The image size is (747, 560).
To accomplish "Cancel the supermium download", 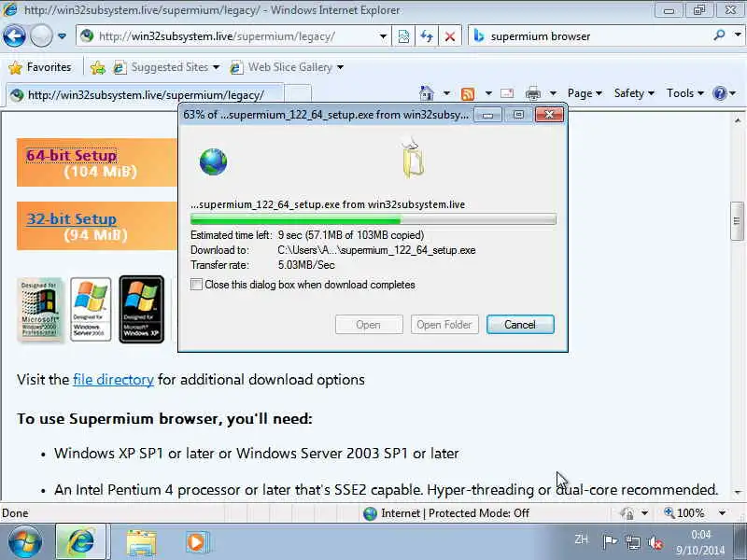I will coord(520,325).
